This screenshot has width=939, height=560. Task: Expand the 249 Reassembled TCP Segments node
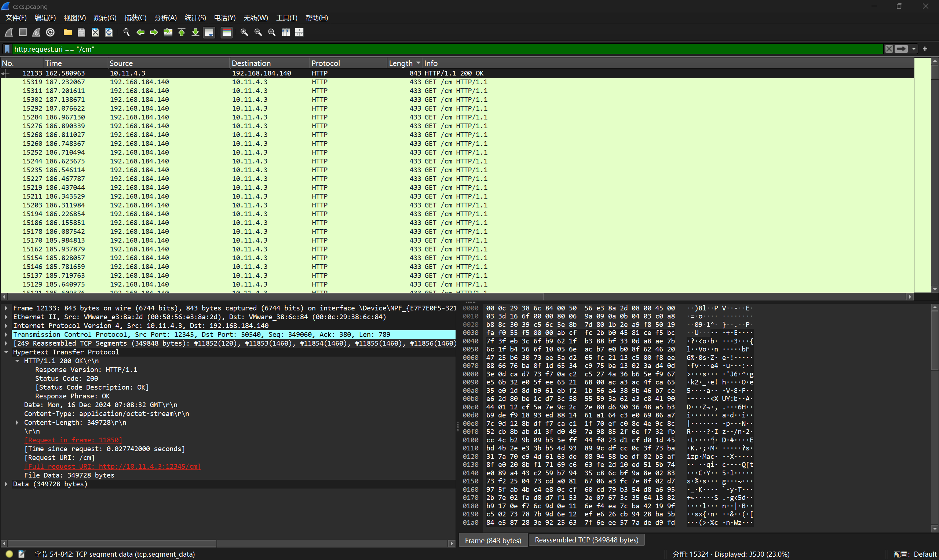6,343
